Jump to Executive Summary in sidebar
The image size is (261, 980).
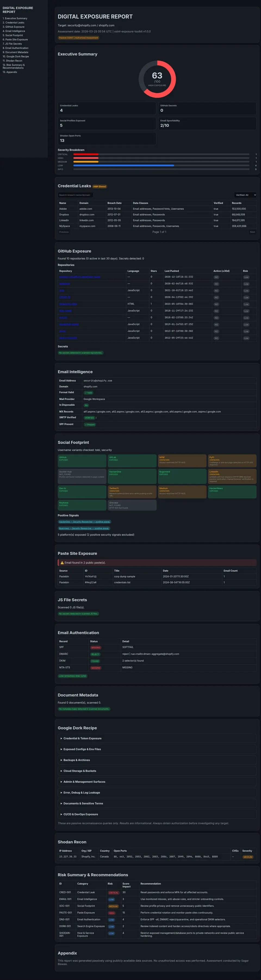(x=15, y=18)
